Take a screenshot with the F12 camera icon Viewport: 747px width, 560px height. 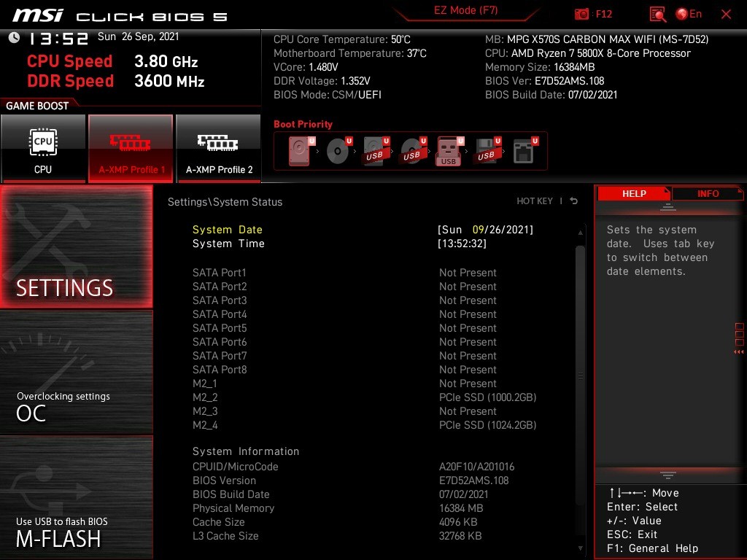click(582, 14)
